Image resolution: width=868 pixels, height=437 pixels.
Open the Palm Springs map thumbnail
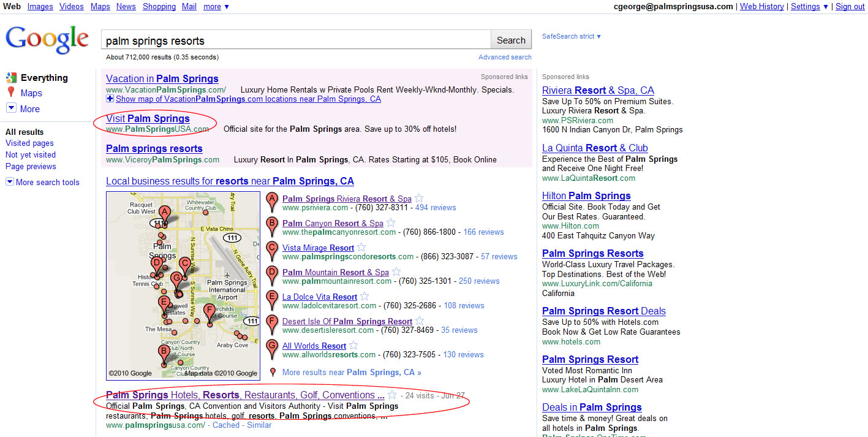point(183,286)
